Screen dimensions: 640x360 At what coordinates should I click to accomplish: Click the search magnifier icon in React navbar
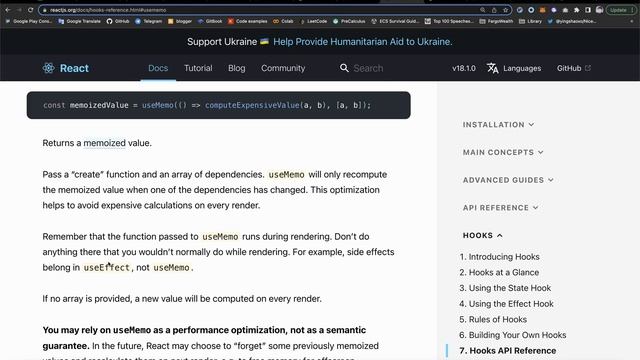coord(344,68)
